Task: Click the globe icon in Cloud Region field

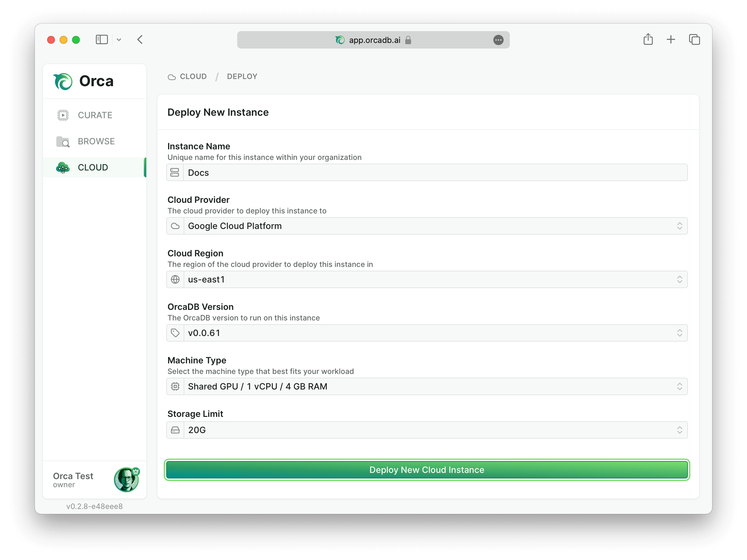Action: (x=175, y=279)
